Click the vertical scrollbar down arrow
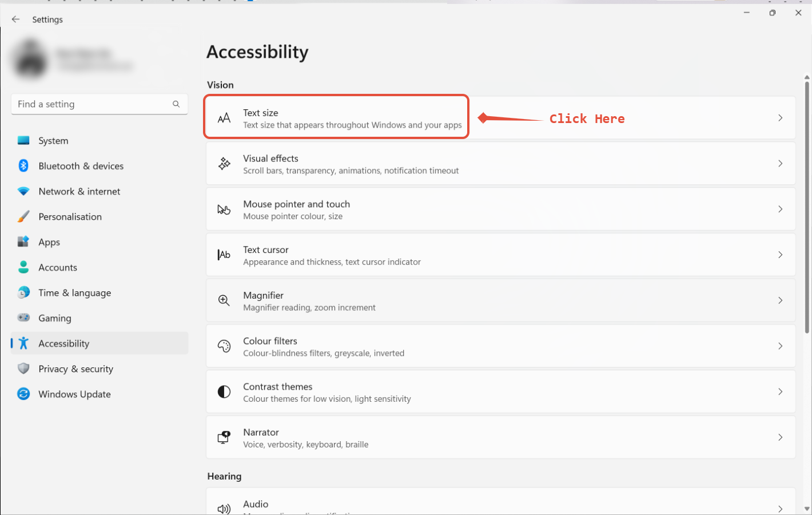Screen dimensions: 812x515 [807, 508]
